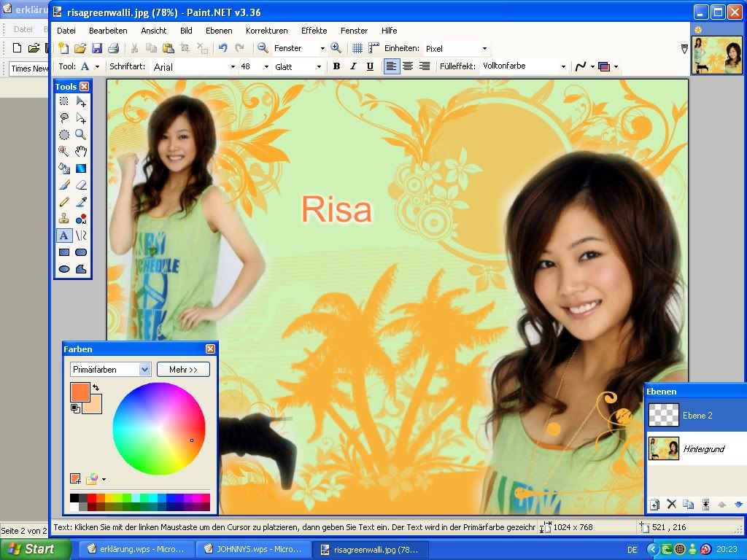Set text alignment to right

(x=424, y=66)
